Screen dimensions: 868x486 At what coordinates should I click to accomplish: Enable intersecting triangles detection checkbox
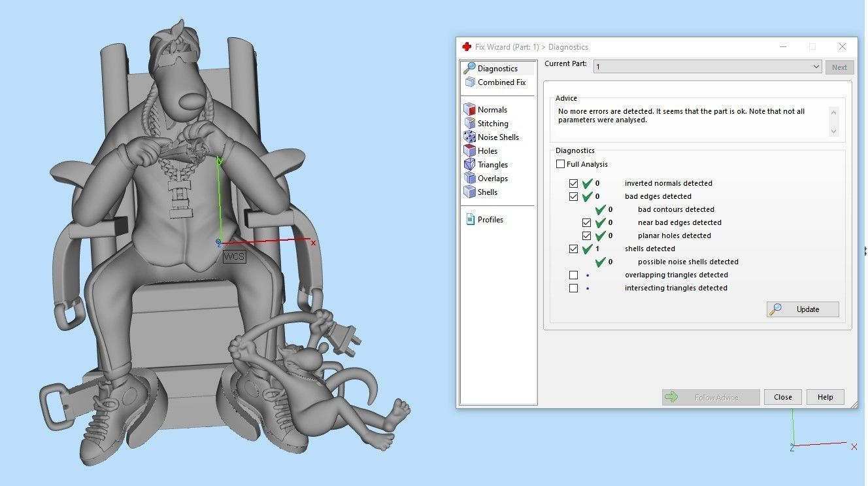point(573,288)
